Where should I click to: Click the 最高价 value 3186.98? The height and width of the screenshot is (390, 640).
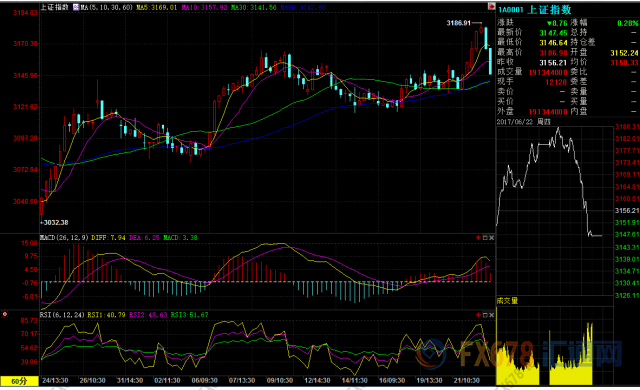pos(553,53)
